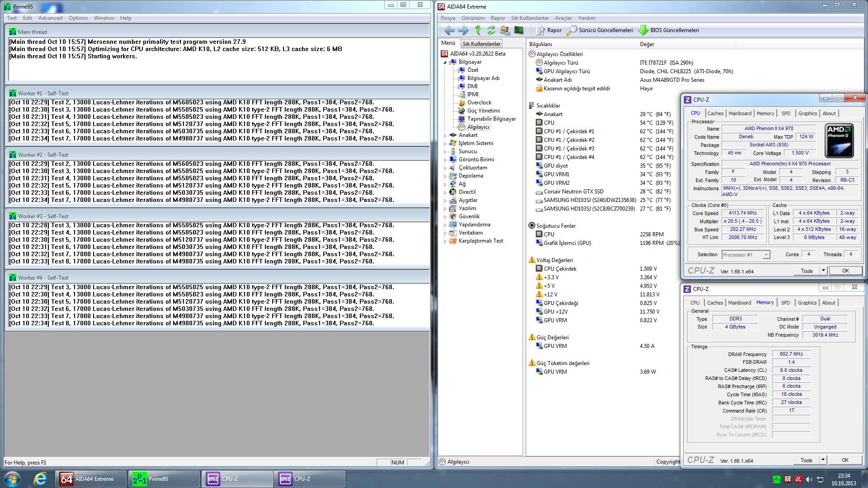
Task: Open the system stability monitor icon
Action: [519, 30]
